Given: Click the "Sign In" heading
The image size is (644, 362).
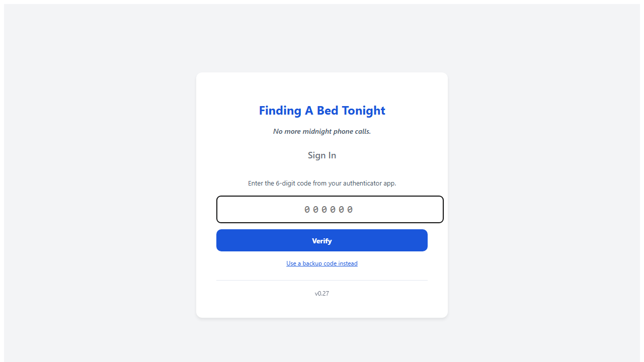Looking at the screenshot, I should pos(322,155).
